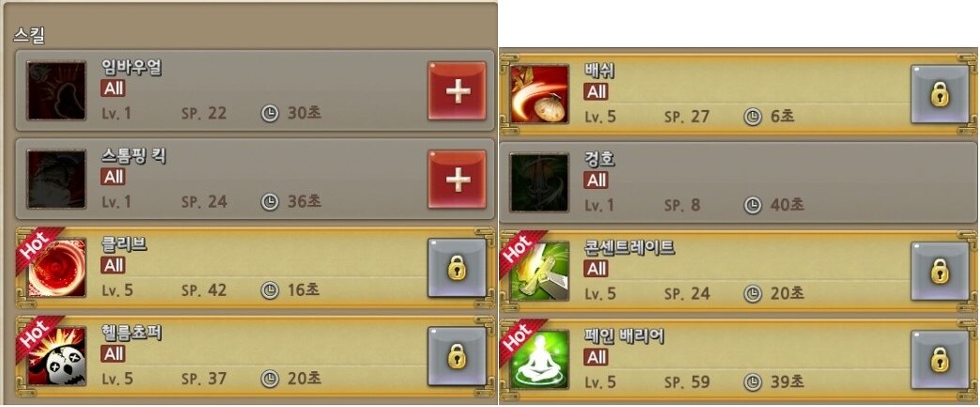The height and width of the screenshot is (407, 980).
Task: Click the lock button for 헬름쵸퍼
Action: (x=457, y=355)
